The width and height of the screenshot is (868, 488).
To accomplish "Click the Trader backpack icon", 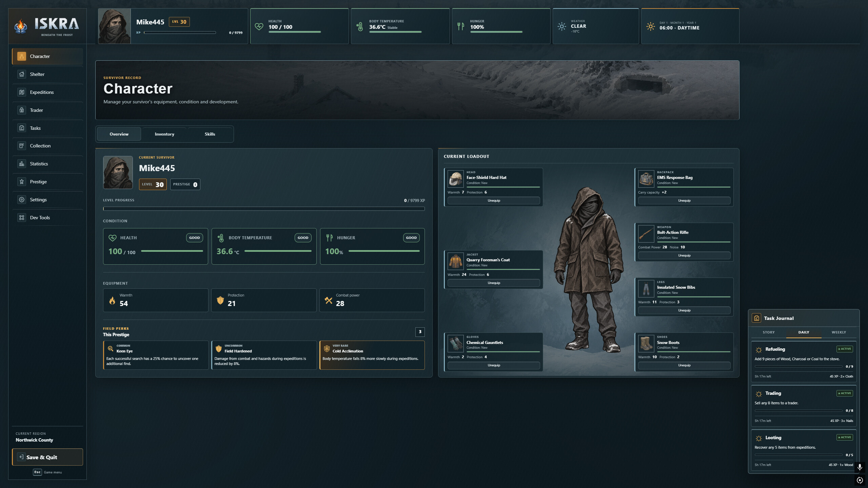I will 22,110.
